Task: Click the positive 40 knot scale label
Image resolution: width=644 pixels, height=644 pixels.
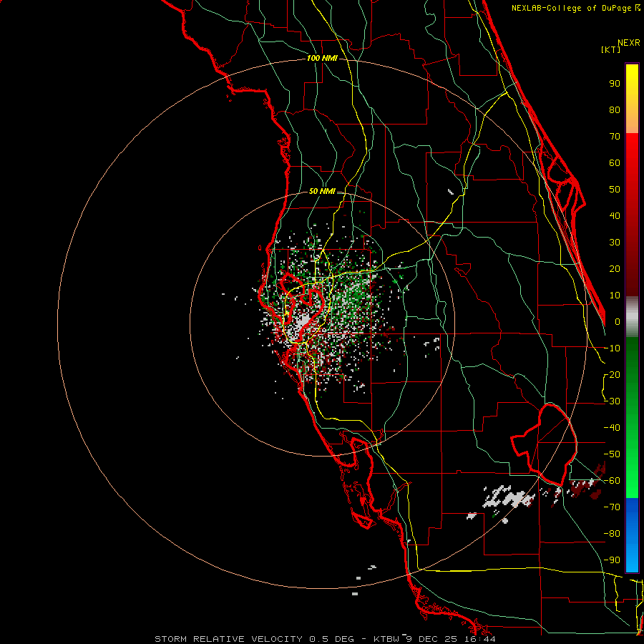Action: (x=615, y=216)
